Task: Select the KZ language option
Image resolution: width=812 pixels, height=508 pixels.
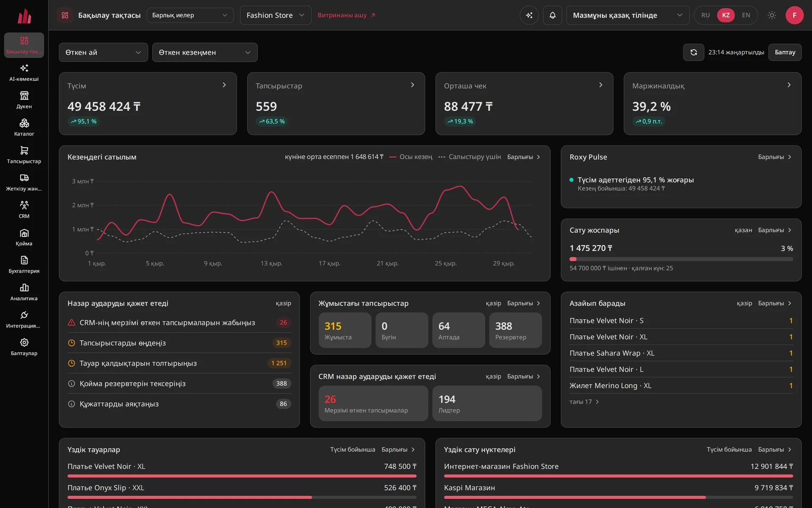Action: [x=726, y=15]
